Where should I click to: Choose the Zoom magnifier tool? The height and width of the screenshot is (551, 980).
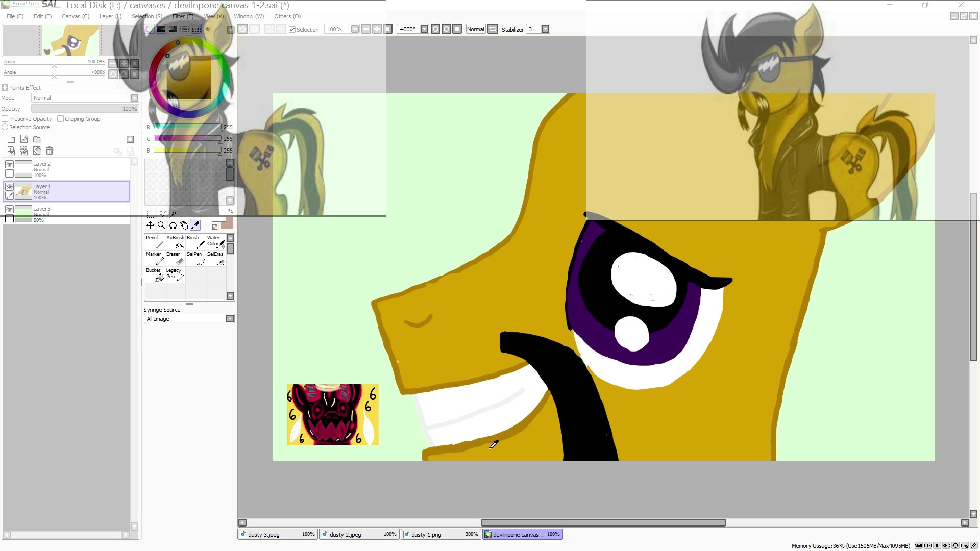[161, 226]
